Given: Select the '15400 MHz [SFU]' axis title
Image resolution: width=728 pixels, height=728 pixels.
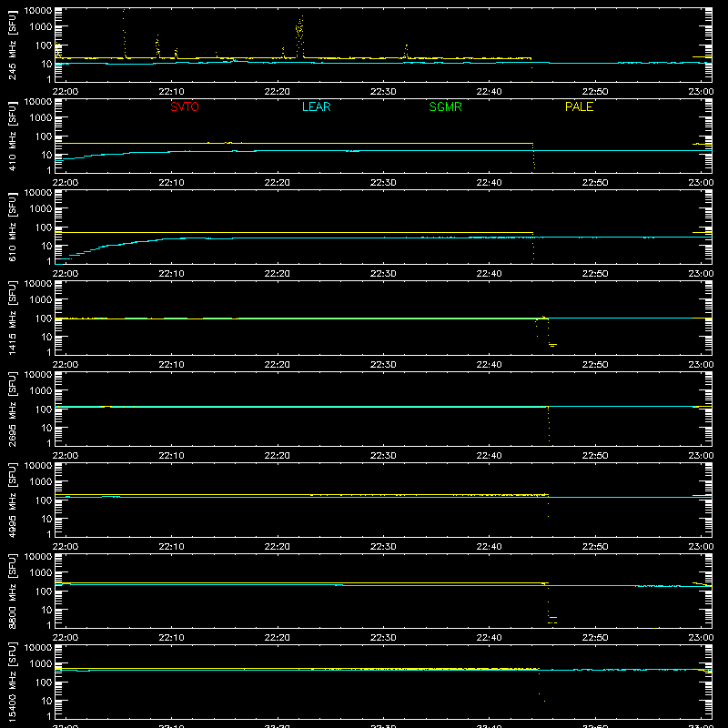Looking at the screenshot, I should pos(13,682).
